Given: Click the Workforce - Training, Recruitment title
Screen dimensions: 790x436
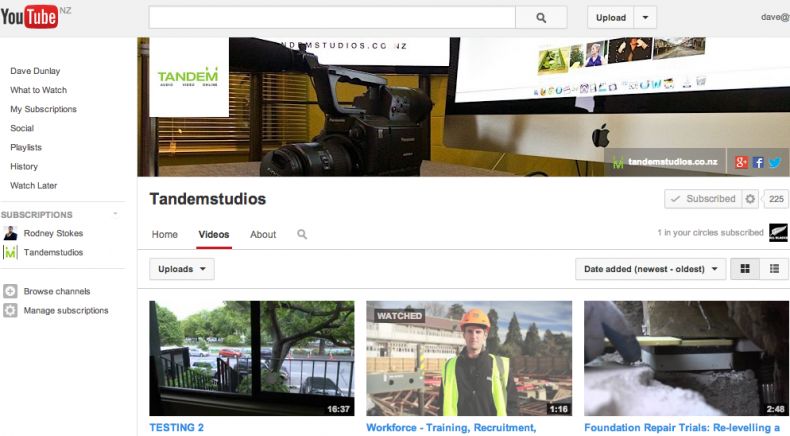Looking at the screenshot, I should click(x=451, y=427).
